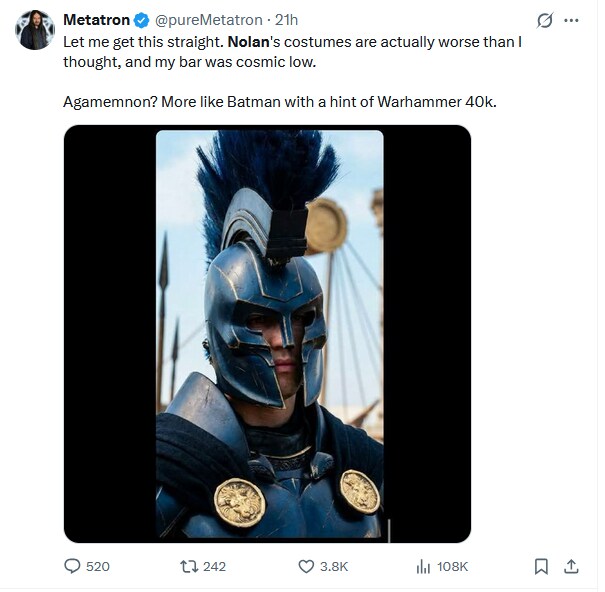Screen dimensions: 605x592
Task: Click the blue verified badge
Action: tap(142, 20)
